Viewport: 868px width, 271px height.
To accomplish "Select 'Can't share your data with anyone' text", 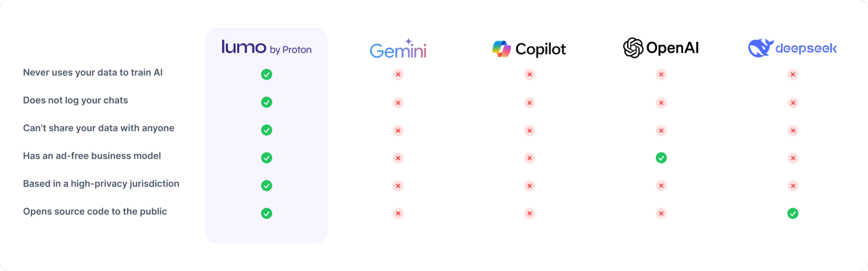I will coord(98,128).
